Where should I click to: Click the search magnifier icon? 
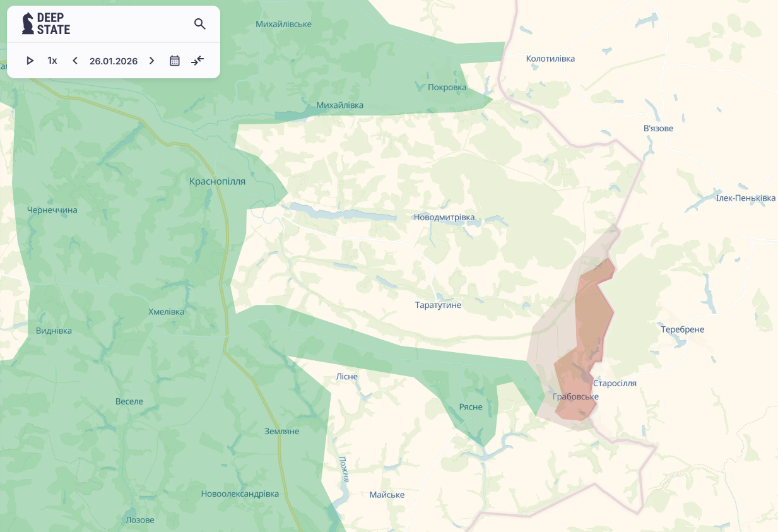(199, 24)
